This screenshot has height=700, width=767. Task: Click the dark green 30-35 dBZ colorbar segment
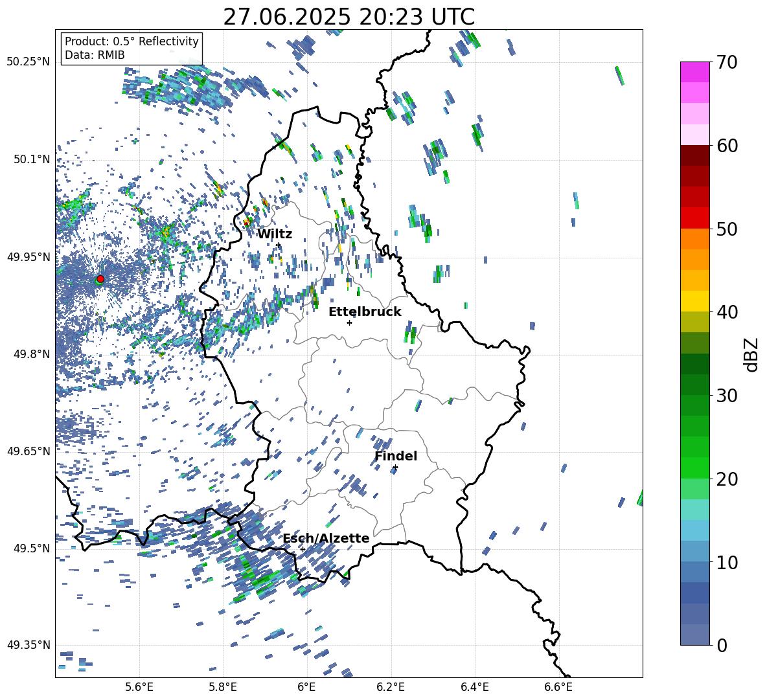[x=694, y=364]
